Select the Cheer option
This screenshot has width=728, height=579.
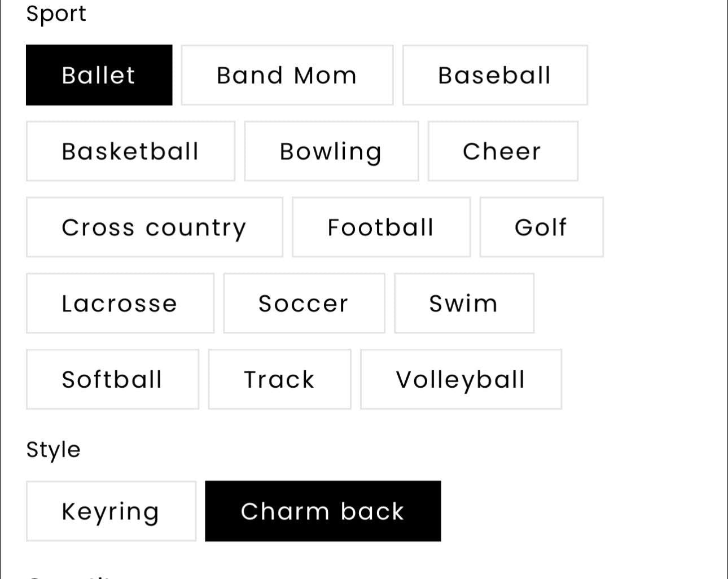[502, 151]
